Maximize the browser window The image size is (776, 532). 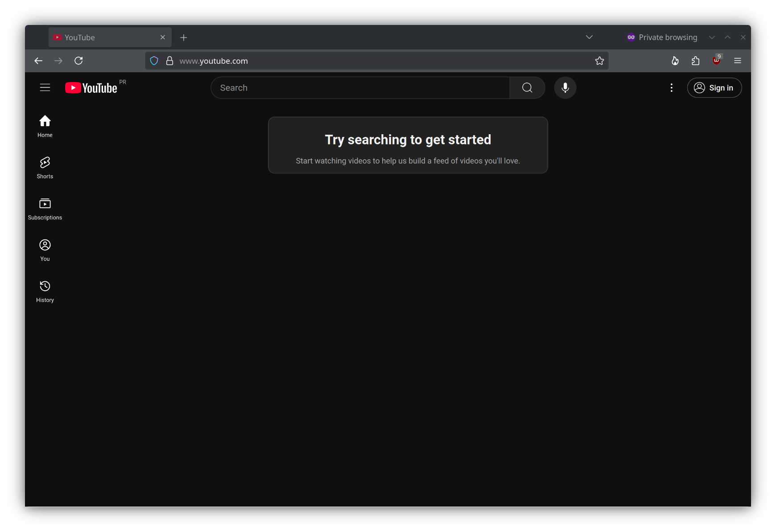click(x=727, y=37)
